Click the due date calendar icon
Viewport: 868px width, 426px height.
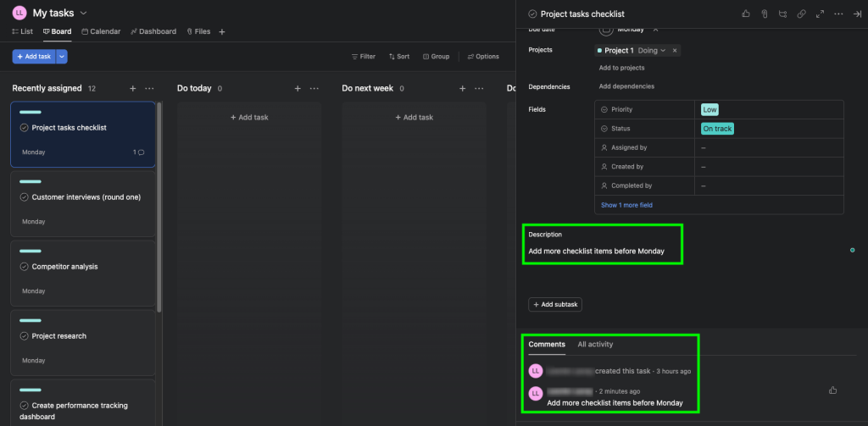(606, 29)
